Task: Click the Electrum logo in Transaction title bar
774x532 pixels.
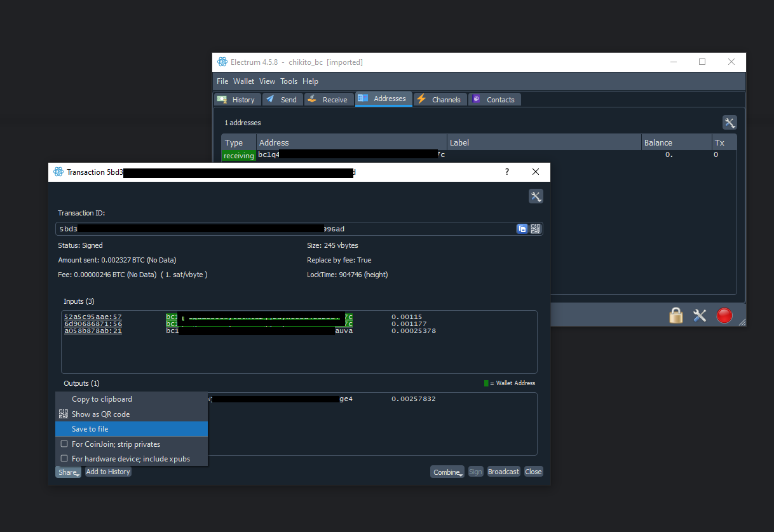Action: [x=58, y=172]
